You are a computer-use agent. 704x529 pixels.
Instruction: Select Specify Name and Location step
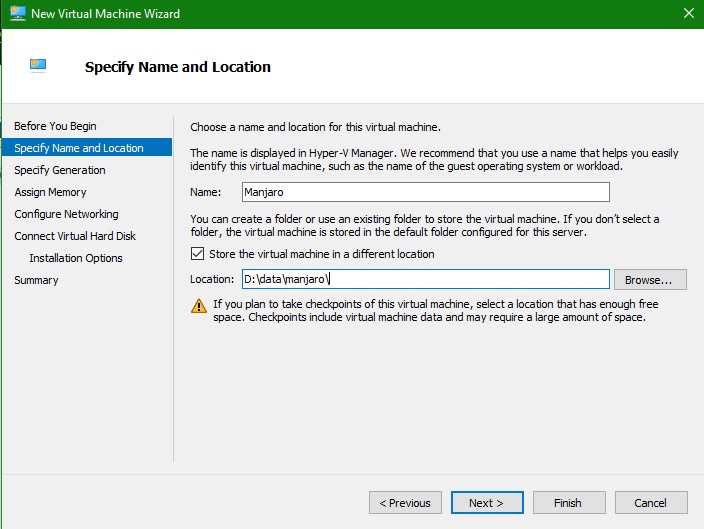(x=79, y=148)
